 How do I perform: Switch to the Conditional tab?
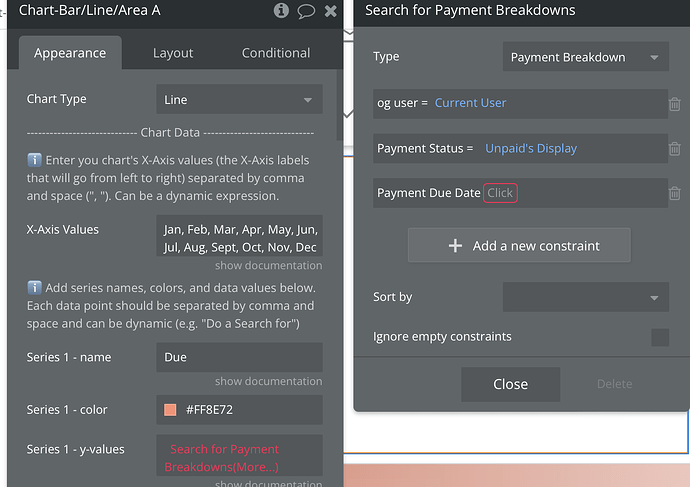(276, 53)
